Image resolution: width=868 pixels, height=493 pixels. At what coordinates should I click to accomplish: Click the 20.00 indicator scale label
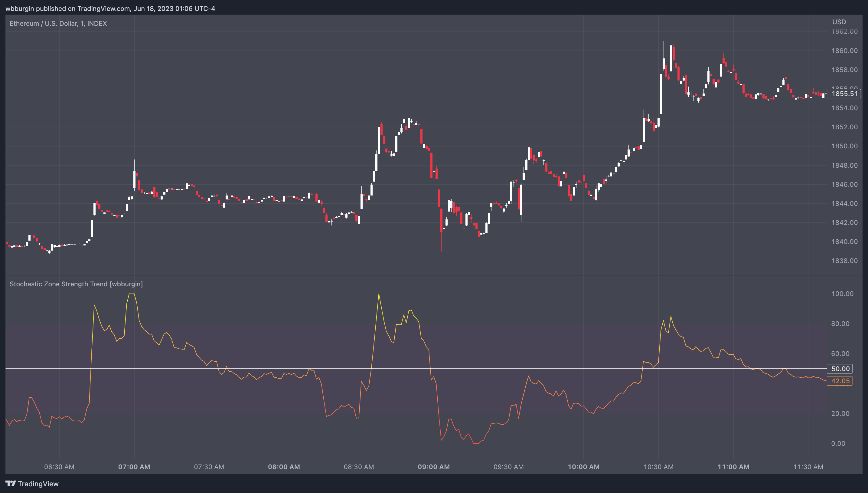pos(840,413)
